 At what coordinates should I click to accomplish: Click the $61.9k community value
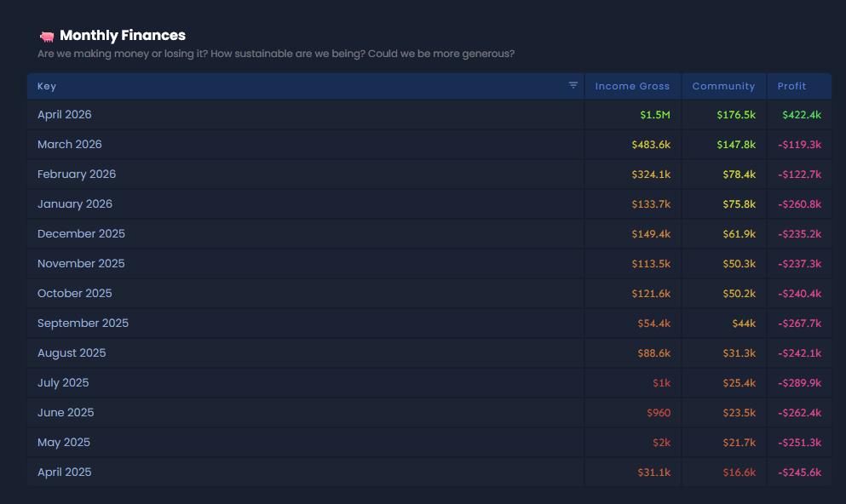coord(740,234)
